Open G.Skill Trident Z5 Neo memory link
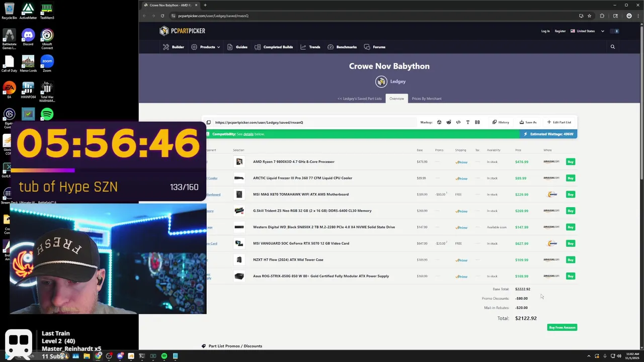This screenshot has width=644, height=362. pyautogui.click(x=312, y=211)
